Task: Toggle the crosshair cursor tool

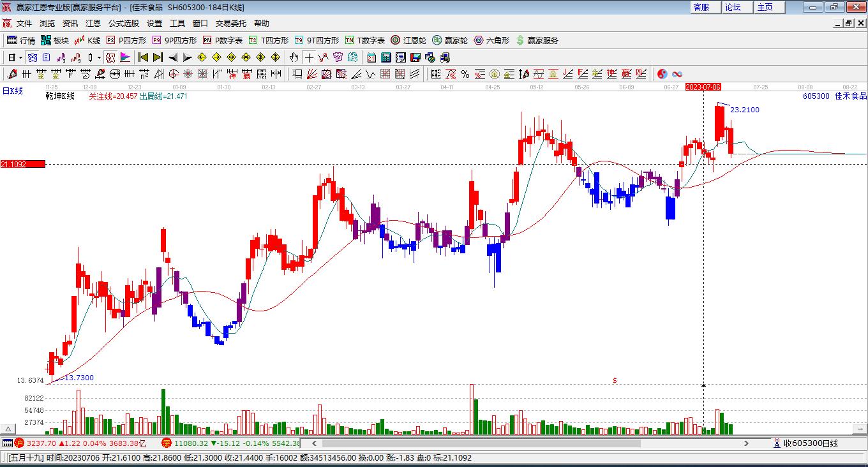Action: coord(309,57)
